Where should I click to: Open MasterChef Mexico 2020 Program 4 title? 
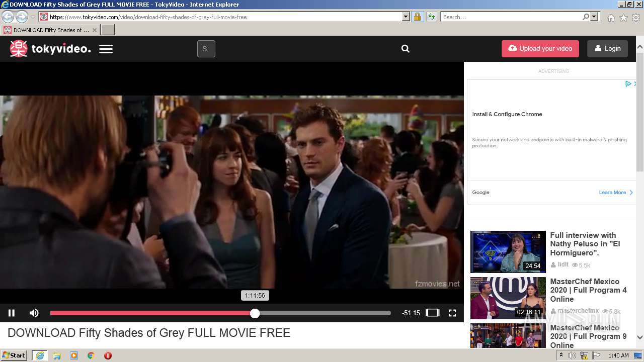click(x=588, y=290)
